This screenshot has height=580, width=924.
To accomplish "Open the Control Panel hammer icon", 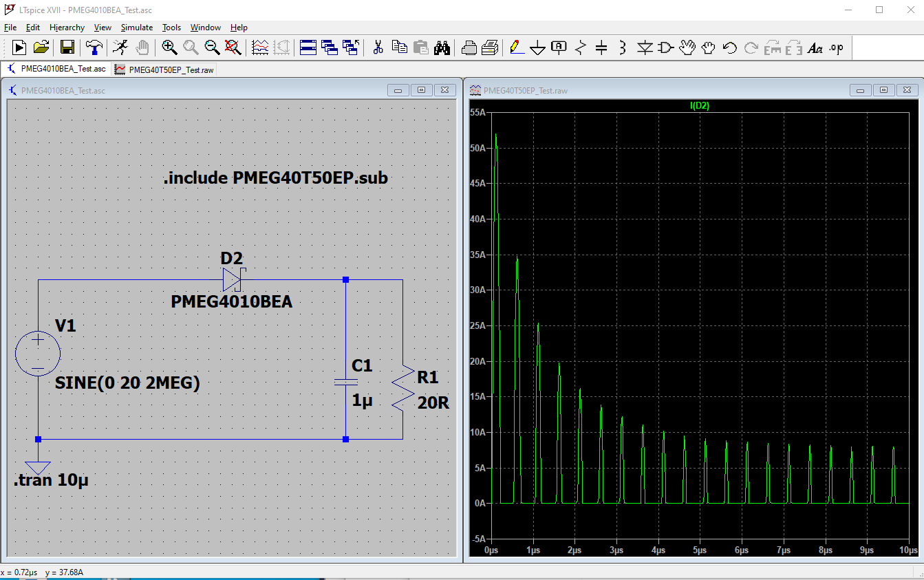I will point(94,47).
